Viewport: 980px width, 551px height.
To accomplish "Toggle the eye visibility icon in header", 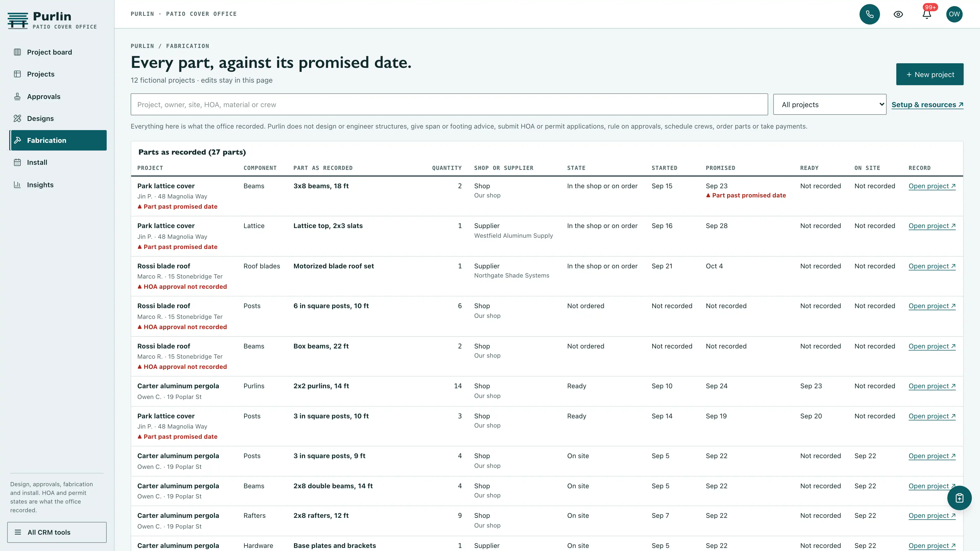I will tap(898, 14).
